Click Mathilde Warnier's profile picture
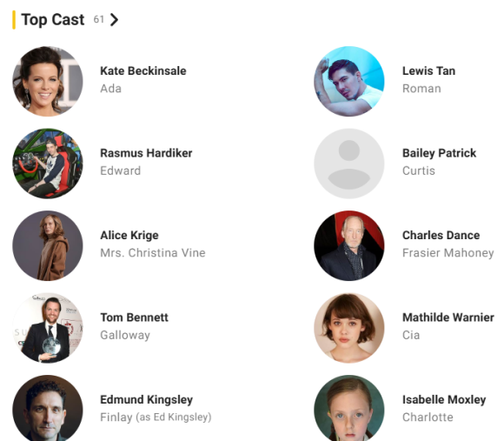The height and width of the screenshot is (441, 504). tap(349, 328)
